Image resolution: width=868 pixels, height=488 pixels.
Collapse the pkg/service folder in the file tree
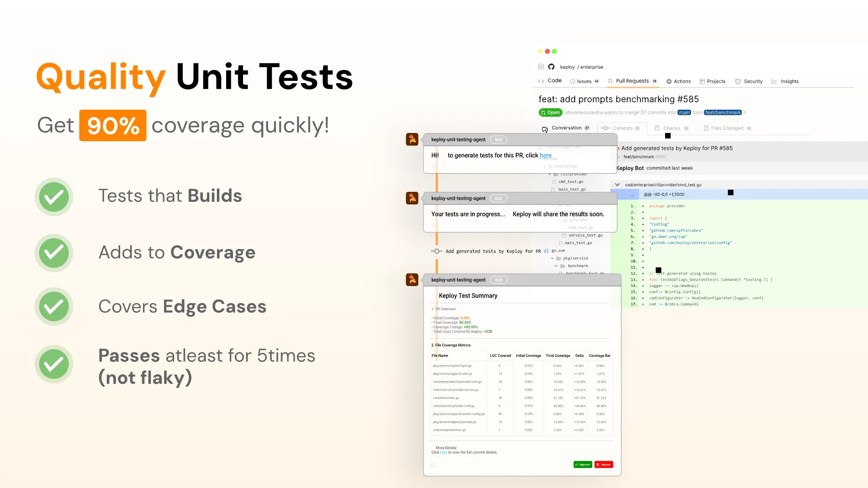(552, 258)
